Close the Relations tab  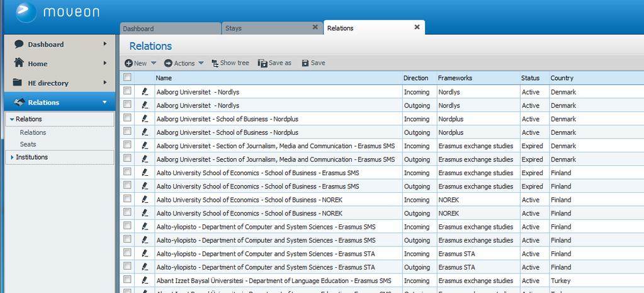[x=417, y=27]
